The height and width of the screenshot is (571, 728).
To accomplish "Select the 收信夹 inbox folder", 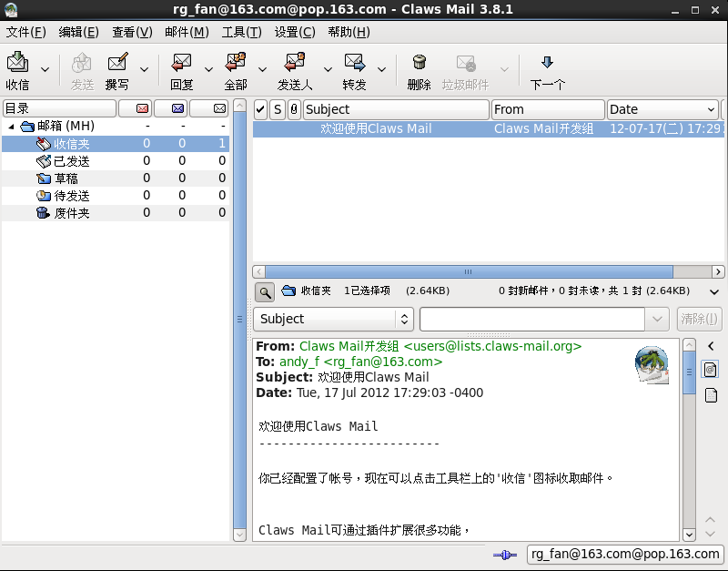I will click(116, 144).
